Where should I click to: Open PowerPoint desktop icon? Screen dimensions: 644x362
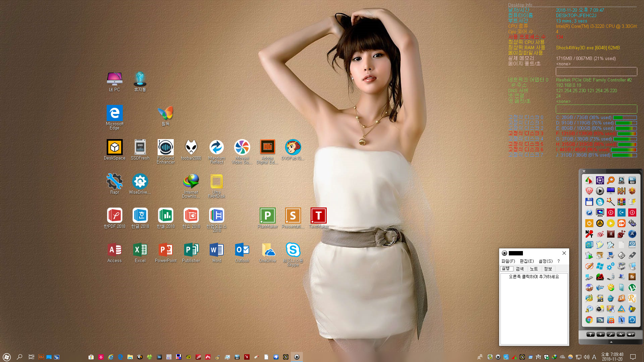pyautogui.click(x=165, y=252)
